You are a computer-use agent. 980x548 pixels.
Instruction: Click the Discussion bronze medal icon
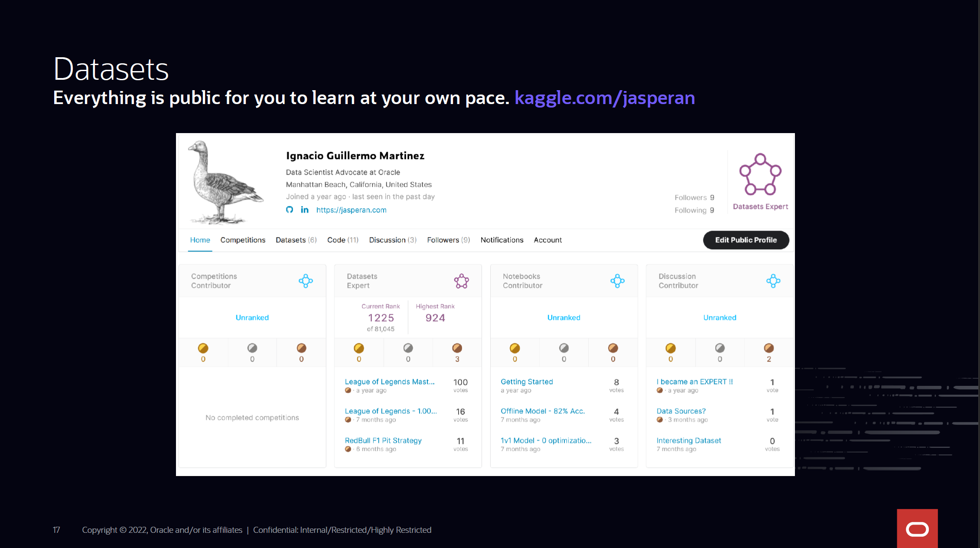pyautogui.click(x=768, y=348)
